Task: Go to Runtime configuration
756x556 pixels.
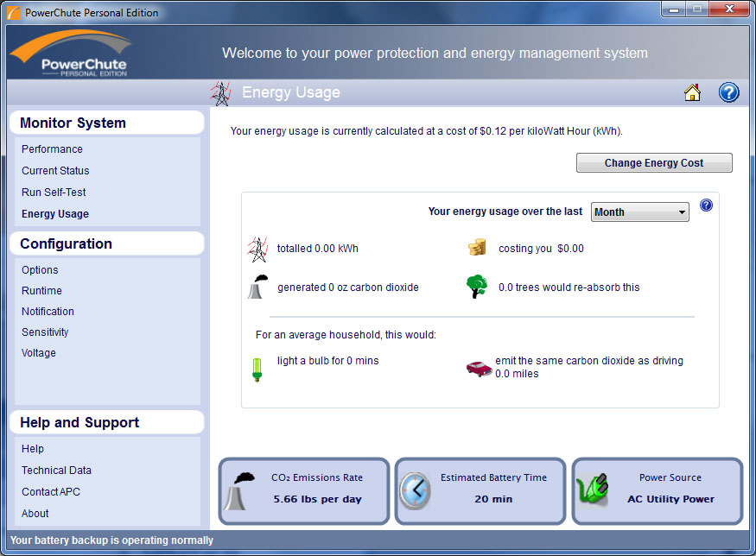Action: click(42, 291)
